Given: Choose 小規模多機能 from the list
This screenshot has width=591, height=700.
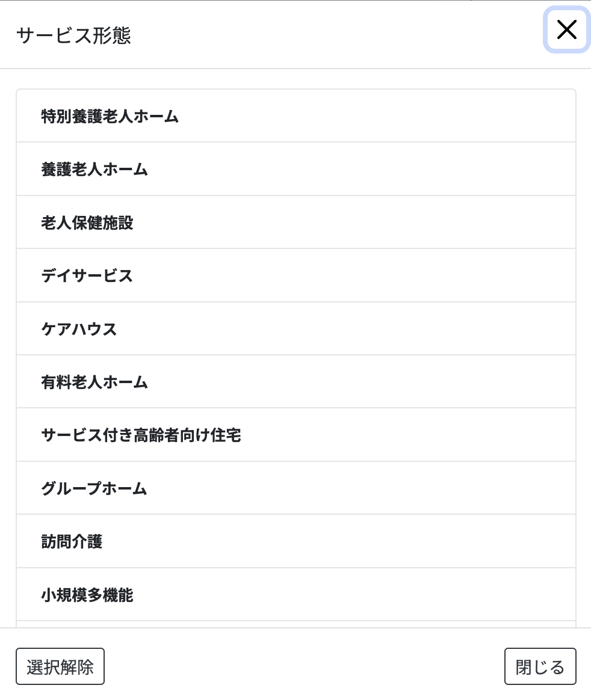Looking at the screenshot, I should click(87, 595).
